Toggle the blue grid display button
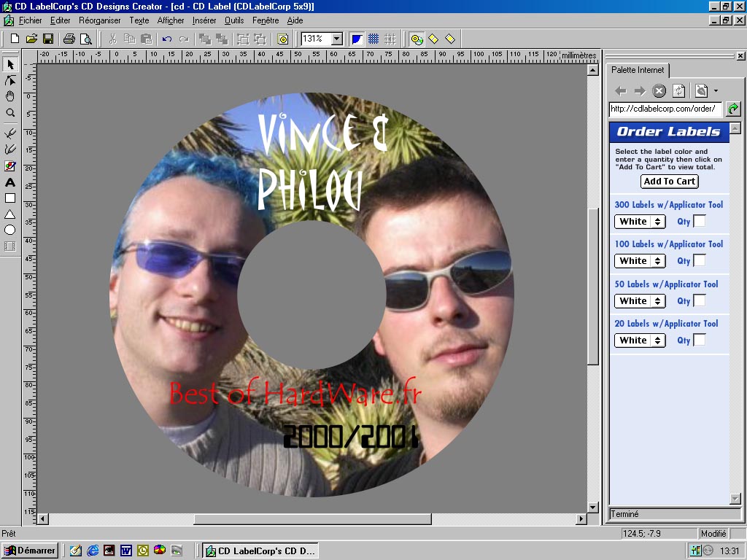747x560 pixels. tap(373, 39)
